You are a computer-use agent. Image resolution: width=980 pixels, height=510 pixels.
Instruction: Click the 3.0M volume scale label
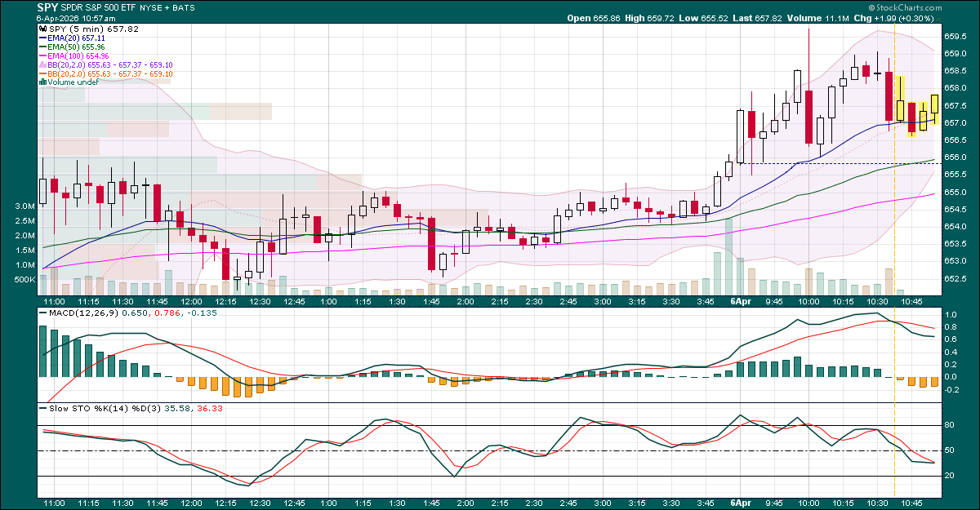click(x=24, y=206)
